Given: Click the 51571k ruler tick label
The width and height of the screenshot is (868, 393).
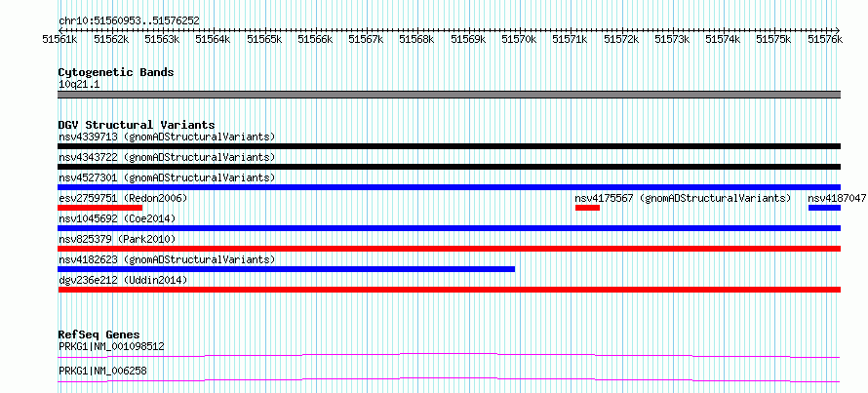Looking at the screenshot, I should (x=570, y=39).
